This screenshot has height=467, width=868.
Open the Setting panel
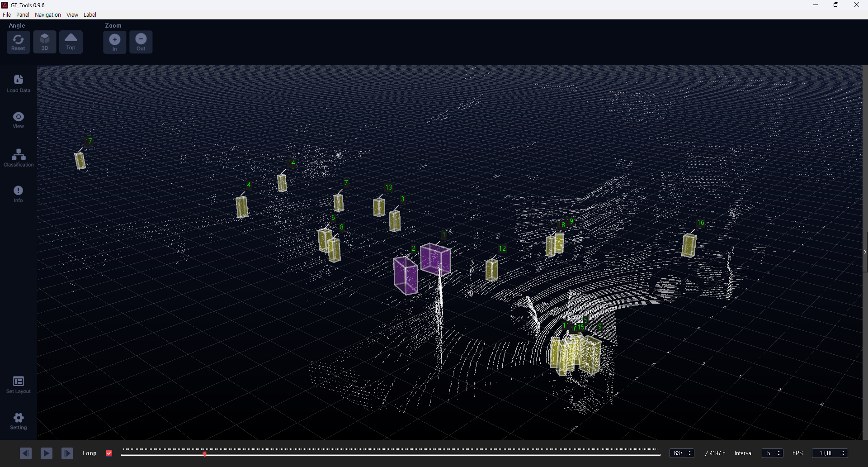tap(19, 421)
